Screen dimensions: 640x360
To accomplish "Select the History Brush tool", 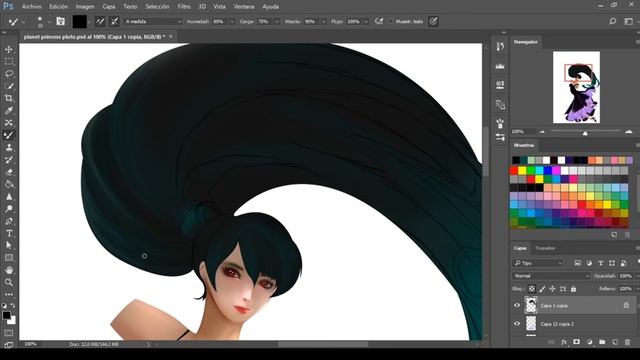I will click(9, 160).
